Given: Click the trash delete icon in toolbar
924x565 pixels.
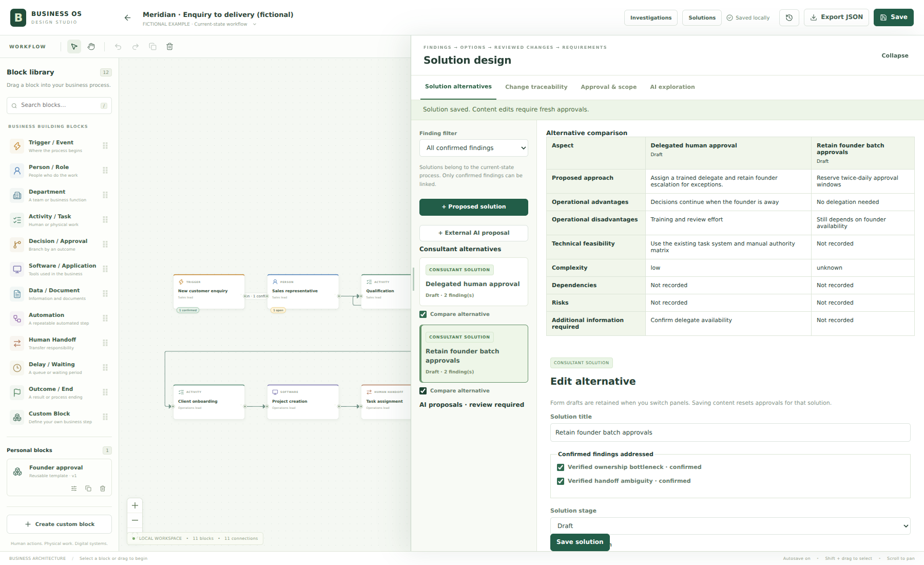Looking at the screenshot, I should pyautogui.click(x=170, y=47).
